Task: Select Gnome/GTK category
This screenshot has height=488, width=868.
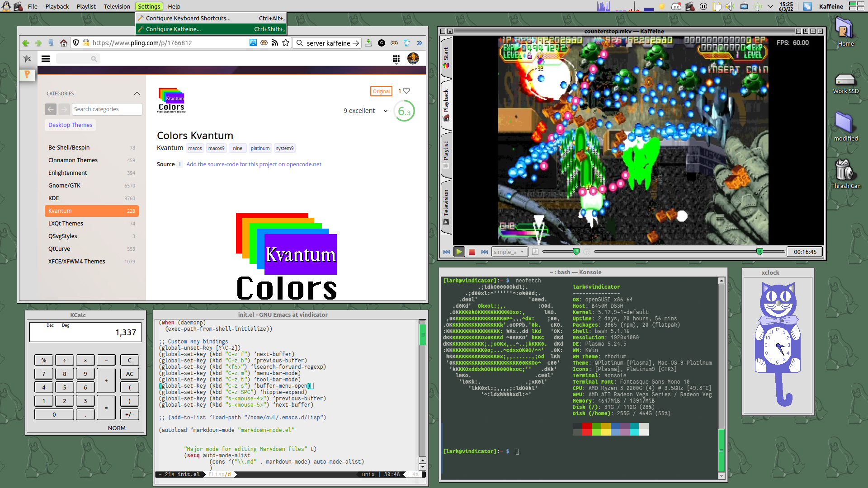Action: (92, 186)
